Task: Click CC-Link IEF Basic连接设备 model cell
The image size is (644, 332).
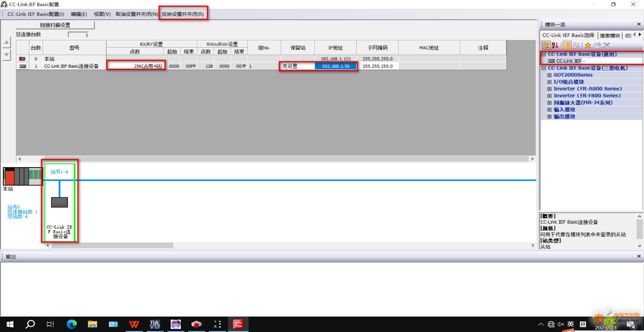Action: [74, 66]
